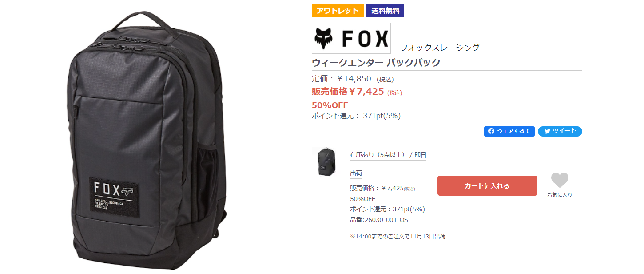644x274 pixels.
Task: Click the red 販売価格 ¥7,425 heading
Action: (348, 92)
